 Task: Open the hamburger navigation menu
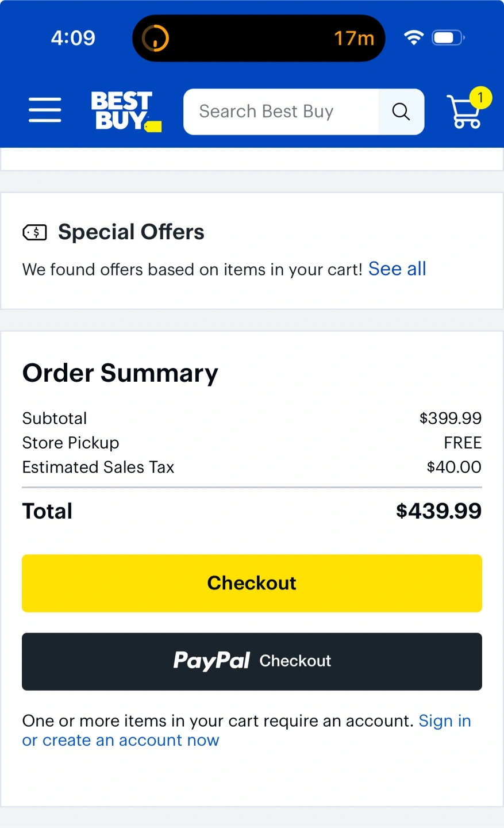[45, 110]
